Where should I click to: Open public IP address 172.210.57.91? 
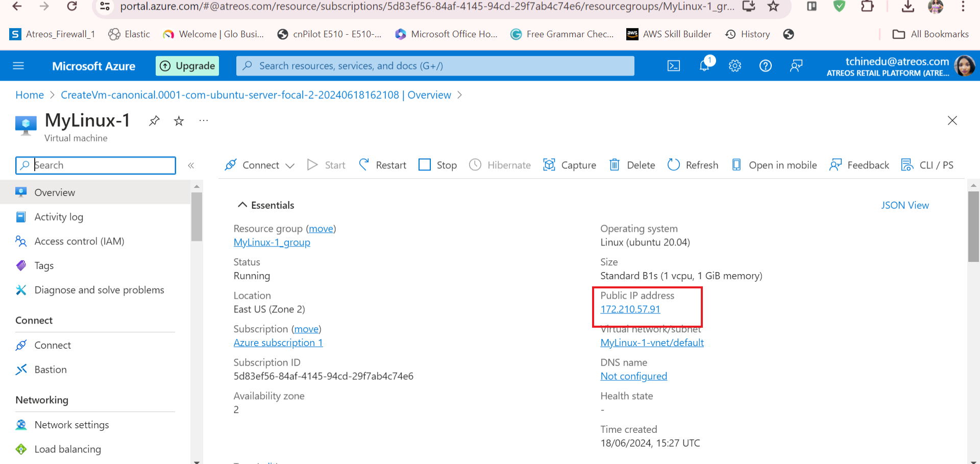630,309
